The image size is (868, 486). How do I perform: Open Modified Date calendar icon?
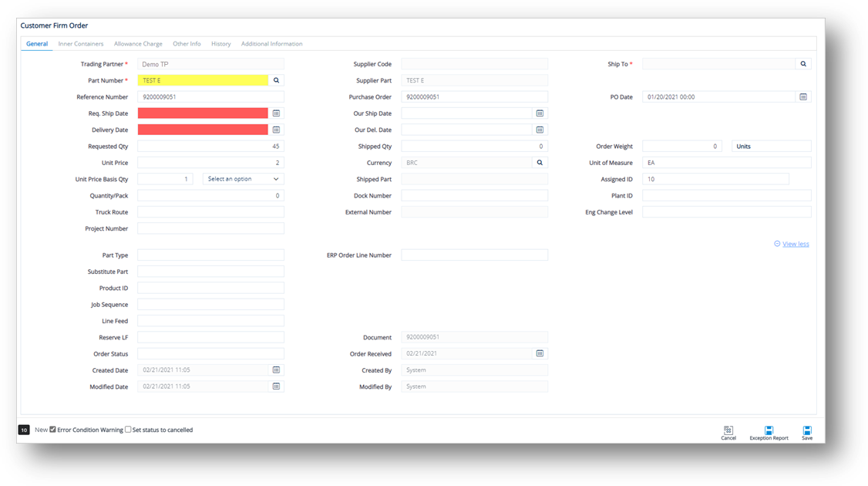click(276, 386)
